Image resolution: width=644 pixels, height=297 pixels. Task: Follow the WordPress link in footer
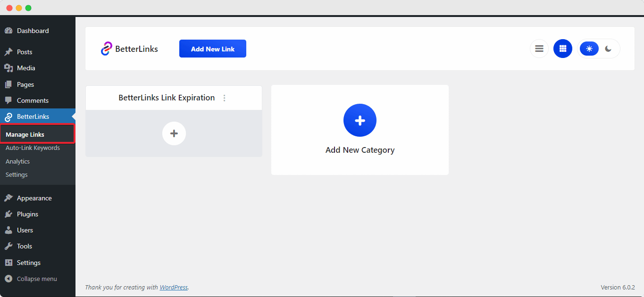point(174,287)
